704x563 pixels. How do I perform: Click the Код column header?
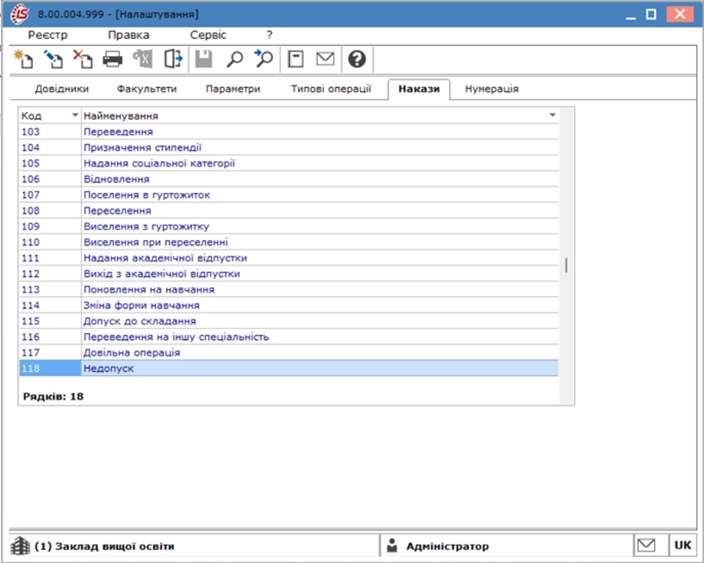coord(50,116)
